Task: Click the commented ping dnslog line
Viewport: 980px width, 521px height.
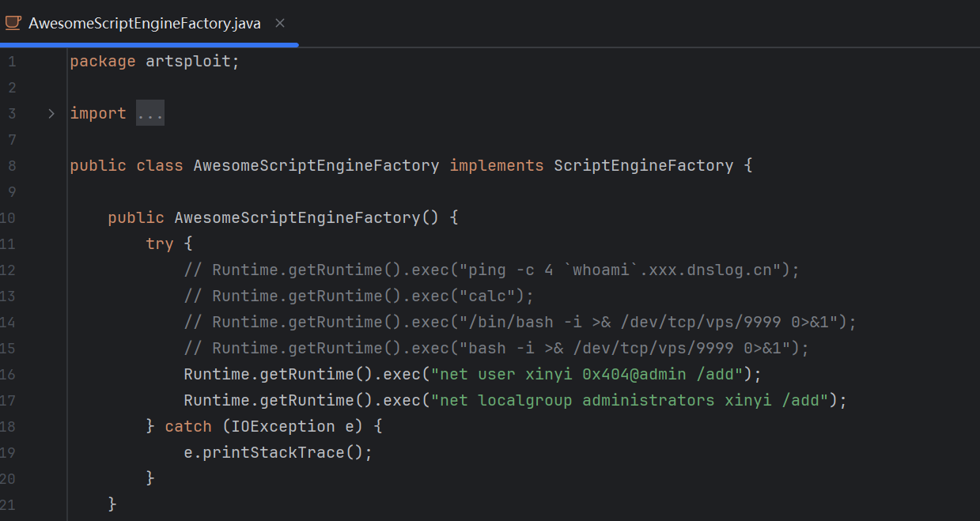Action: (492, 270)
